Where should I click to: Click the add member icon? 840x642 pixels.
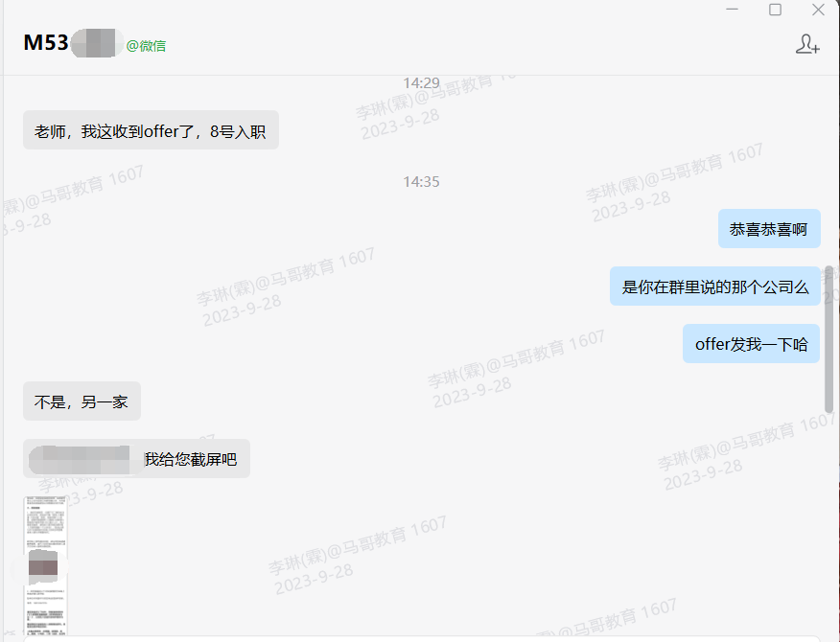pyautogui.click(x=807, y=44)
